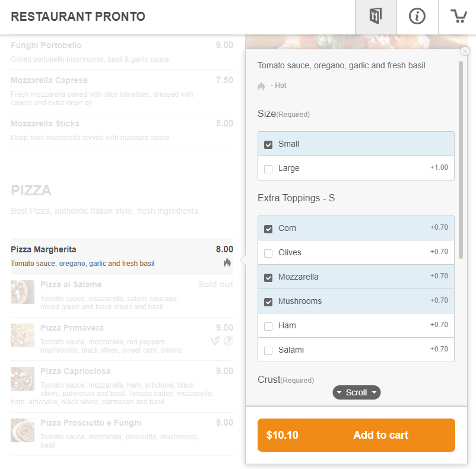Open the restaurant information panel
This screenshot has height=469, width=476.
tap(417, 17)
